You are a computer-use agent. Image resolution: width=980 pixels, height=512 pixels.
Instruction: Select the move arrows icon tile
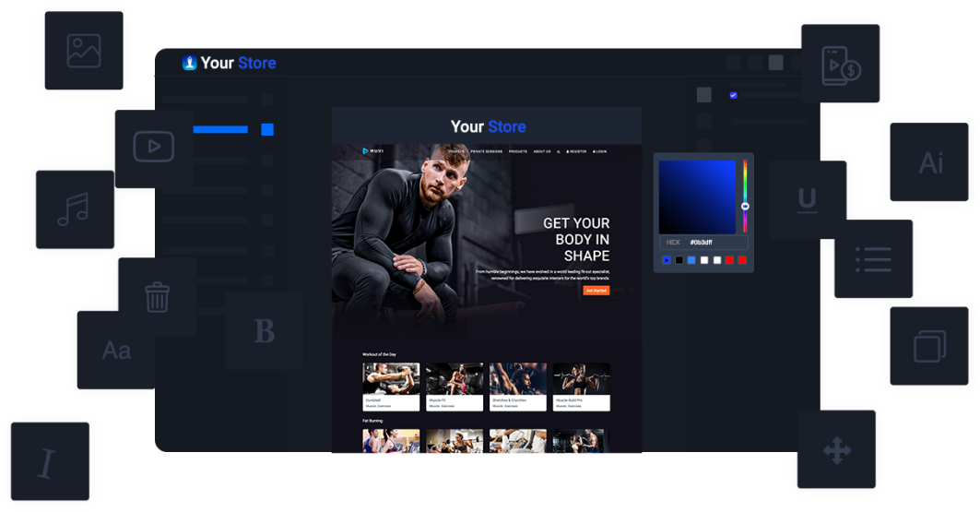(836, 450)
